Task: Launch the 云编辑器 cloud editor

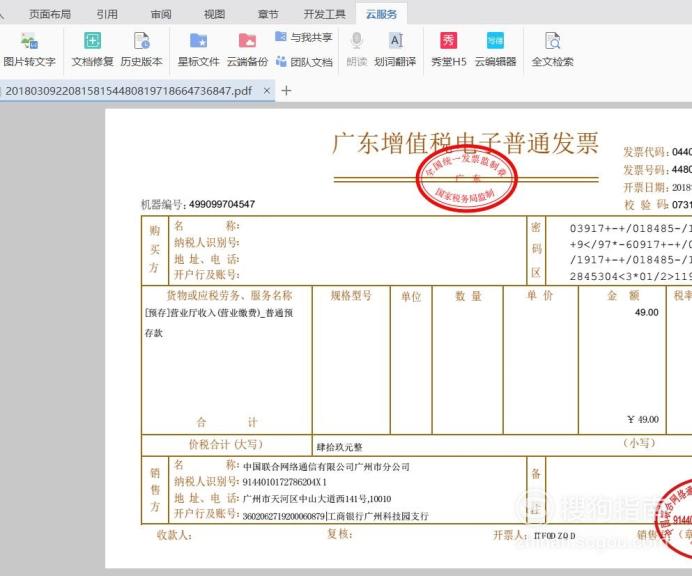Action: click(495, 49)
